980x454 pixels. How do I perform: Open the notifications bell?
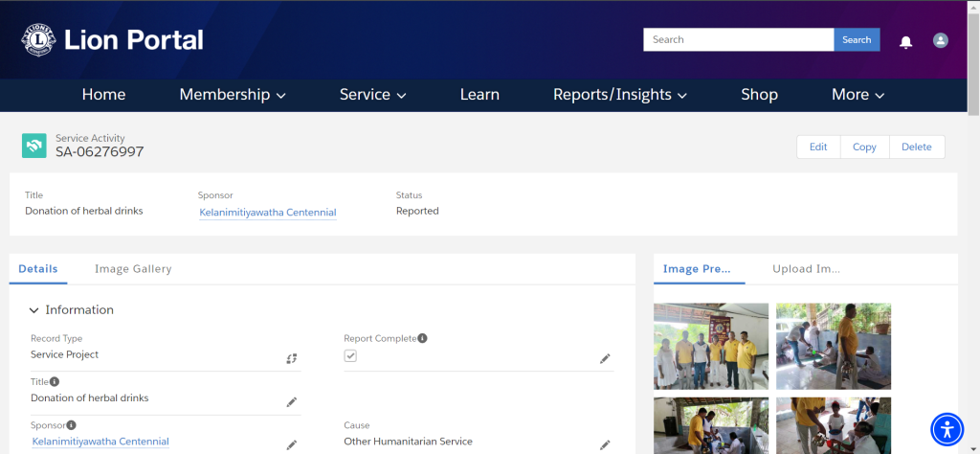pyautogui.click(x=905, y=42)
